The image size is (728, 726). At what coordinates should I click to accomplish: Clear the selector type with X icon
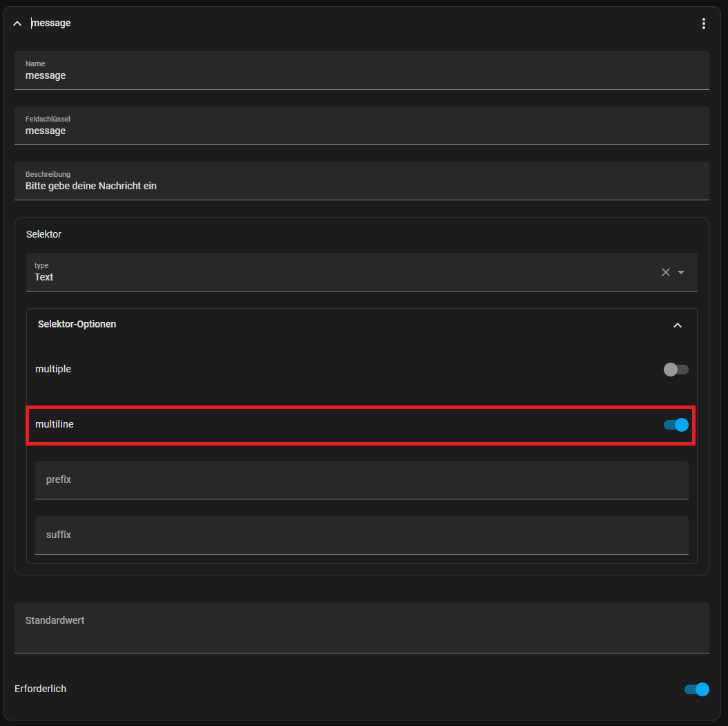coord(665,272)
